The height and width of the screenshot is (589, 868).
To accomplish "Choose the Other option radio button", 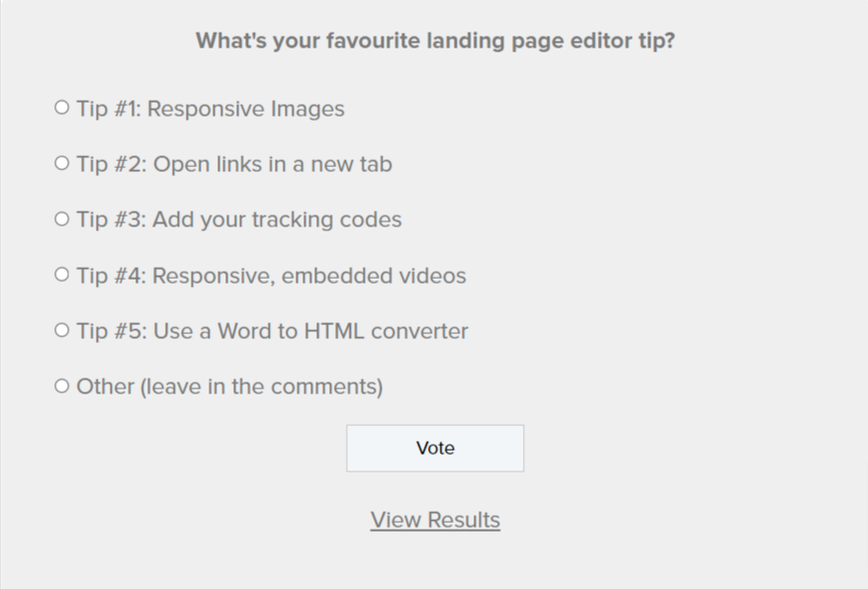I will tap(62, 385).
